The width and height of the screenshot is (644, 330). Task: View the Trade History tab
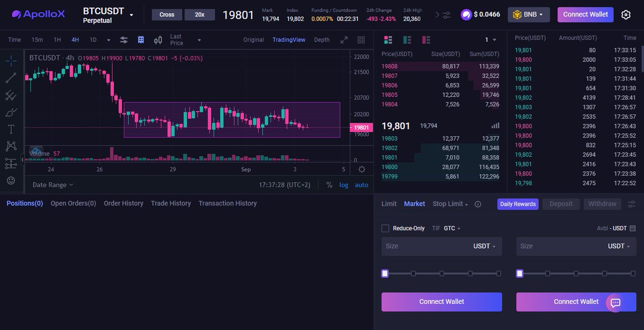click(171, 203)
